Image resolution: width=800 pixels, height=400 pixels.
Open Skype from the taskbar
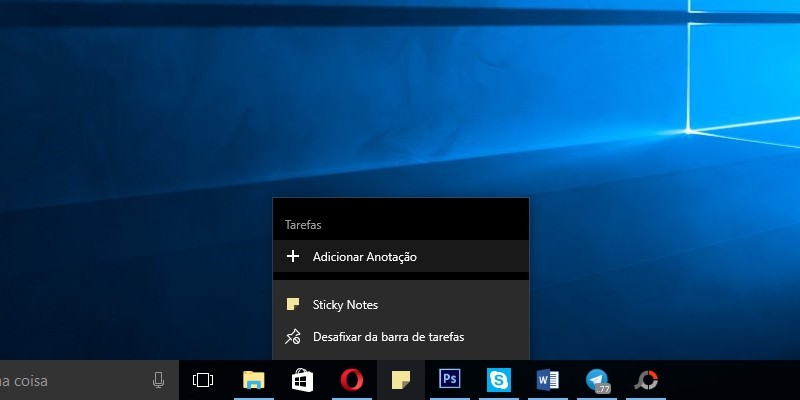(x=499, y=380)
